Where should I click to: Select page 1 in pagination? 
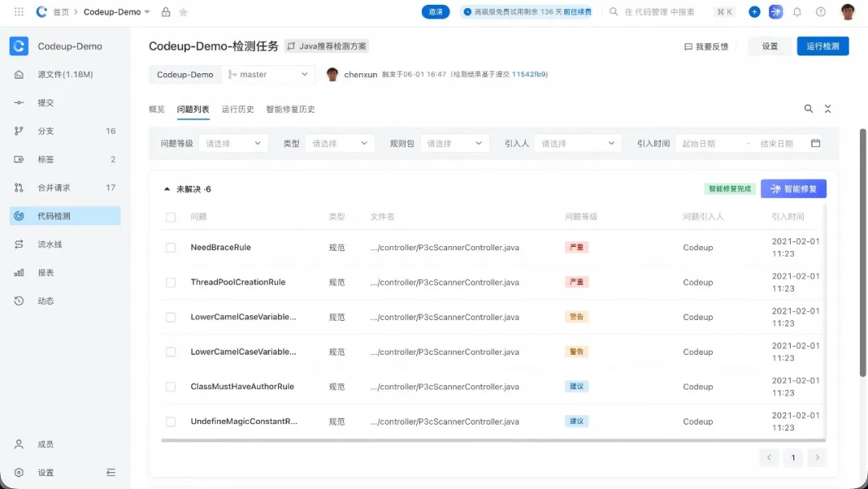(792, 458)
